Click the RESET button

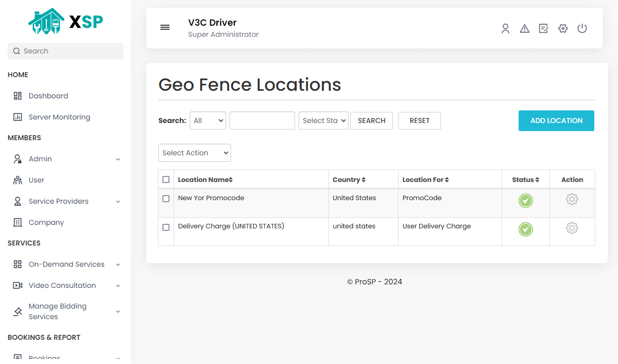tap(419, 120)
